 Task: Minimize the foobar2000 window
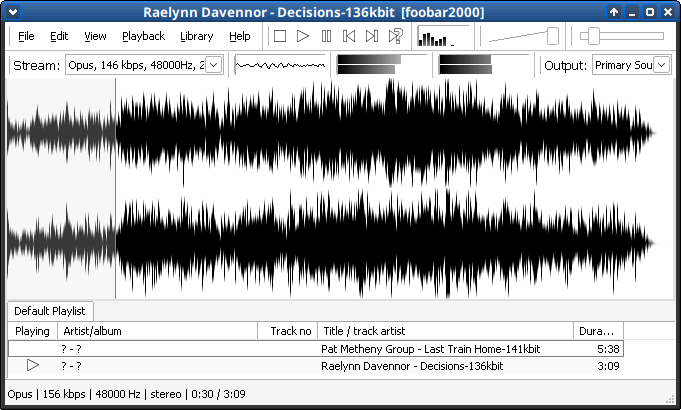click(632, 12)
